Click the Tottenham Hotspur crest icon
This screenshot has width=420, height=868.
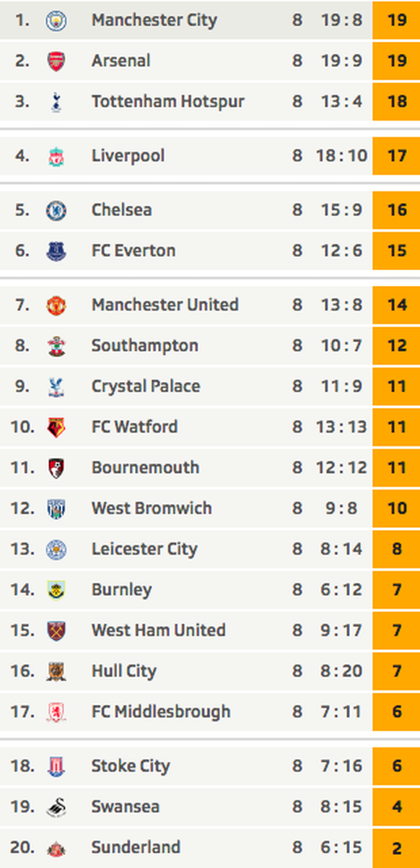pos(56,101)
